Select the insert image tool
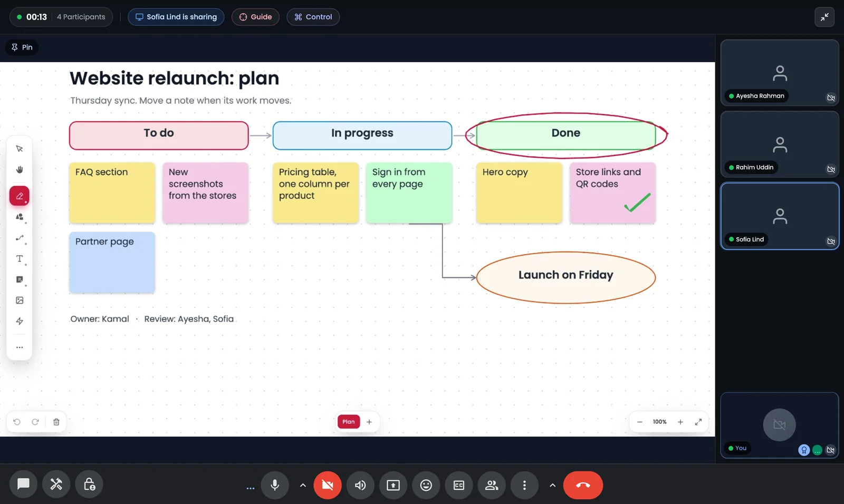 [20, 301]
